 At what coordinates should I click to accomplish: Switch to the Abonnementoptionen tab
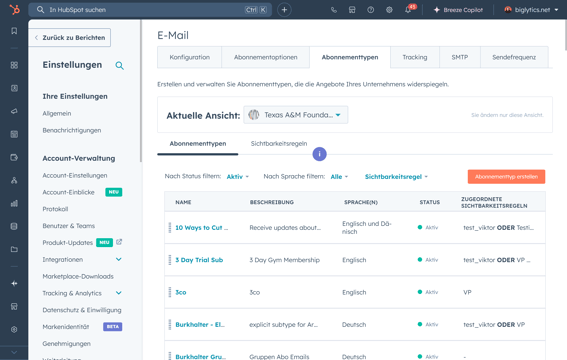265,57
